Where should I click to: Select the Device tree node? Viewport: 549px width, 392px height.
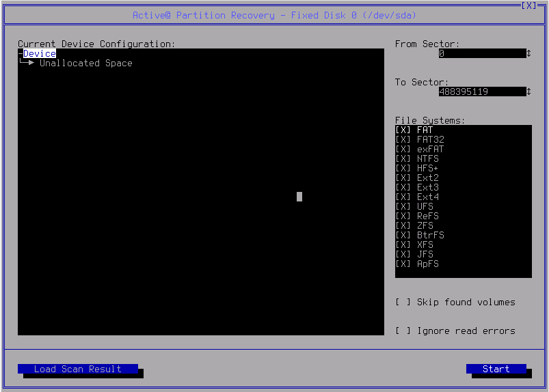[40, 53]
